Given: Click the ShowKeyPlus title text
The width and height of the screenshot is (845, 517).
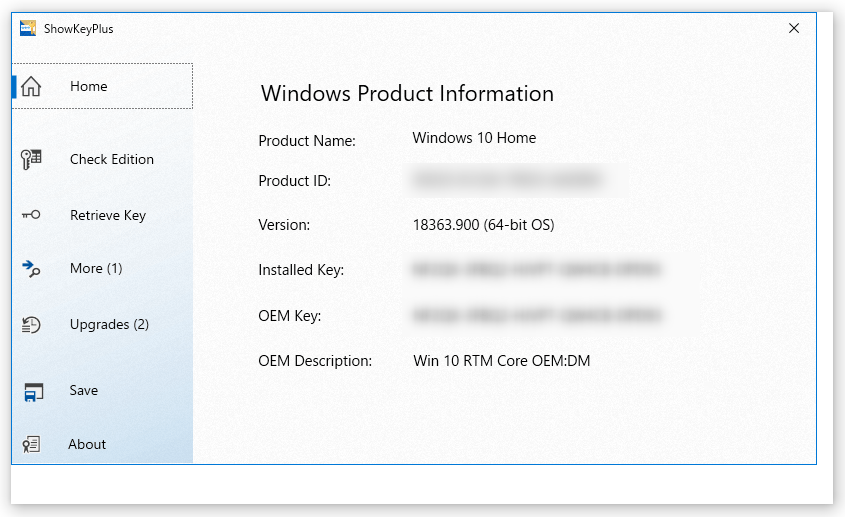Looking at the screenshot, I should 79,29.
